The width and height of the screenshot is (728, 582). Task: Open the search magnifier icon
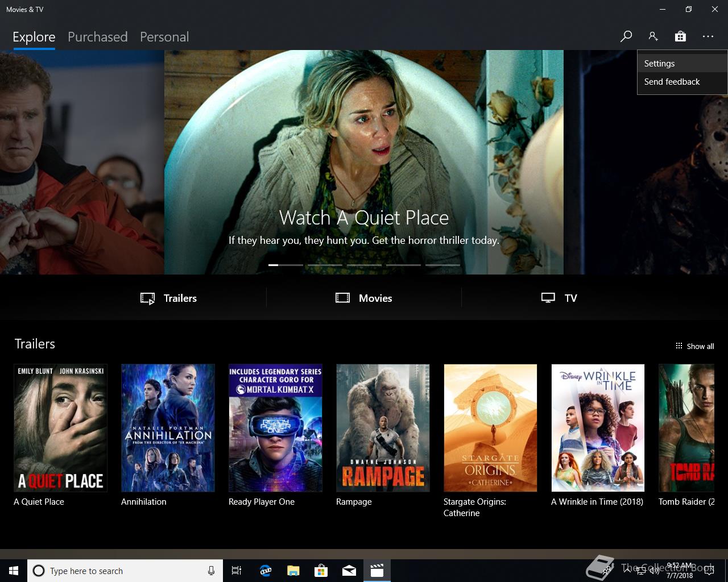point(626,36)
